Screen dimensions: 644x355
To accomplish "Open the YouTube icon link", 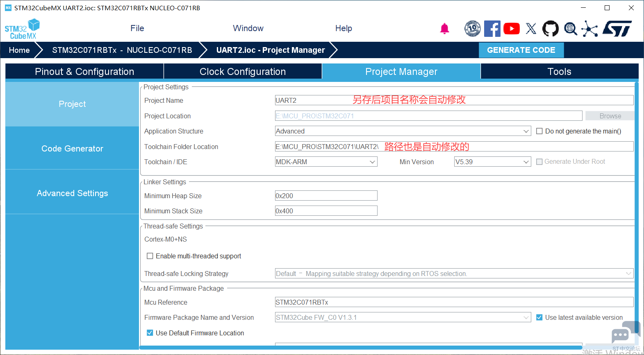I will 511,29.
